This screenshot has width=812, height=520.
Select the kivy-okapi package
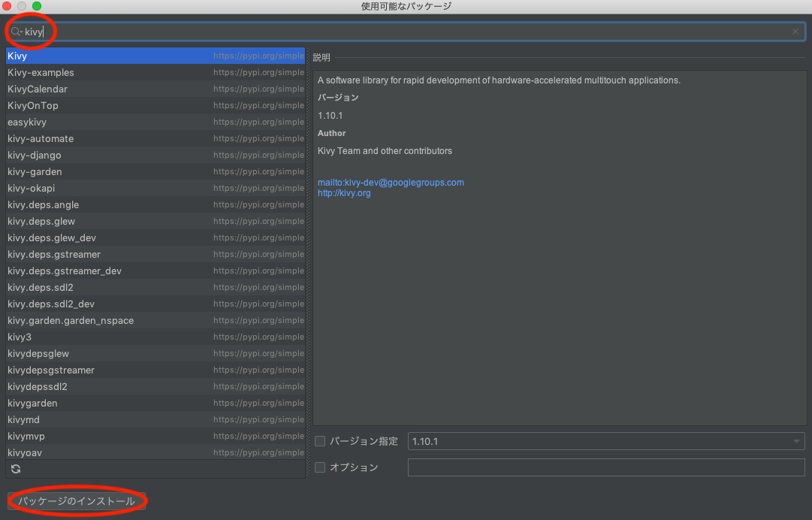click(x=155, y=189)
